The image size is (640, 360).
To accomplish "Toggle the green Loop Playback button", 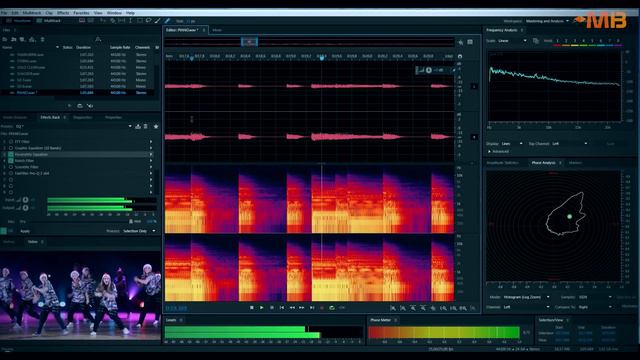I will (332, 308).
